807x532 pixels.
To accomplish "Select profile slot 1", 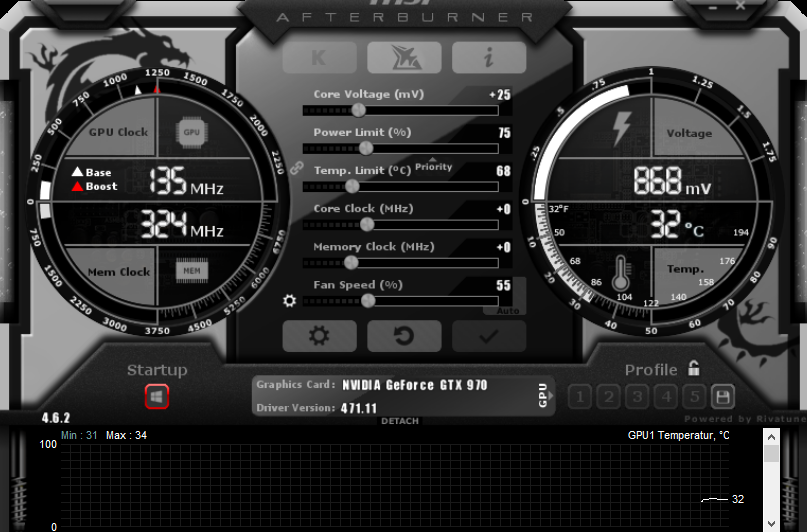I will 580,397.
